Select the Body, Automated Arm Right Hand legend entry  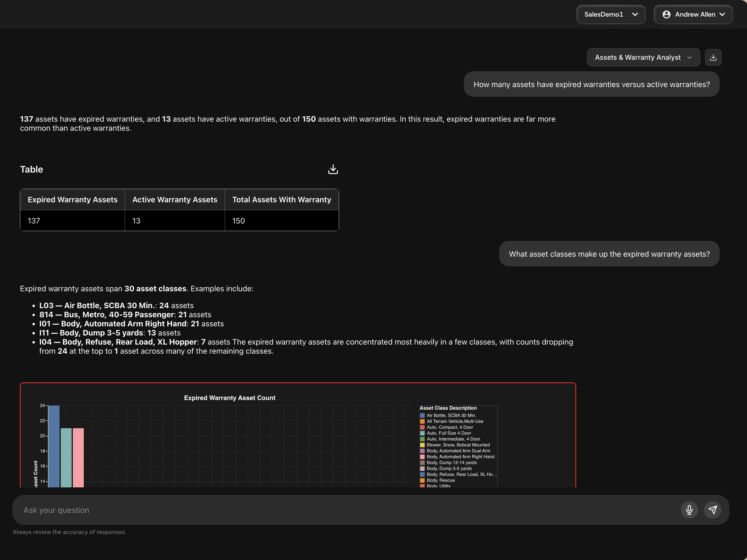tap(457, 457)
